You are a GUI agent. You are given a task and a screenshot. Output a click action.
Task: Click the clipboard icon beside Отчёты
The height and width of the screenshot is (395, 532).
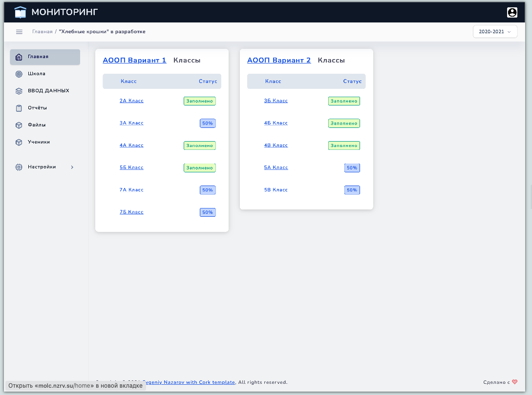click(19, 108)
